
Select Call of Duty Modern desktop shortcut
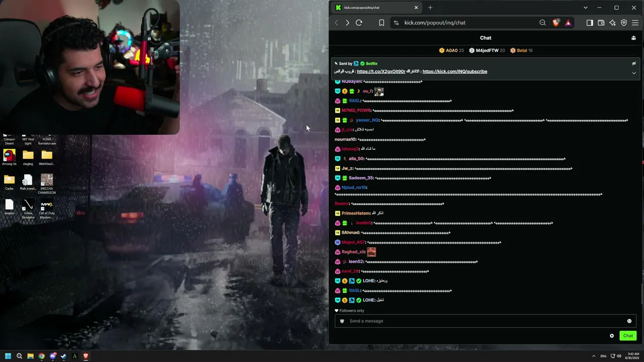(47, 209)
